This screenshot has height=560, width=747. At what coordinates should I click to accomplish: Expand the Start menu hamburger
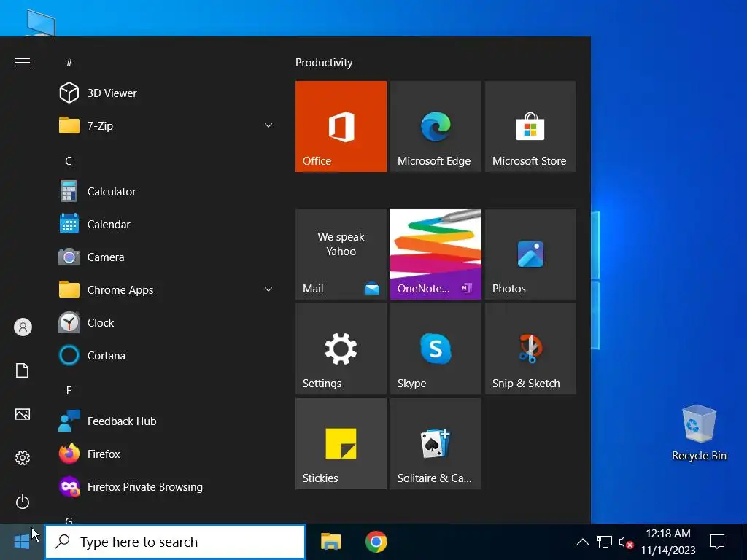click(x=23, y=63)
